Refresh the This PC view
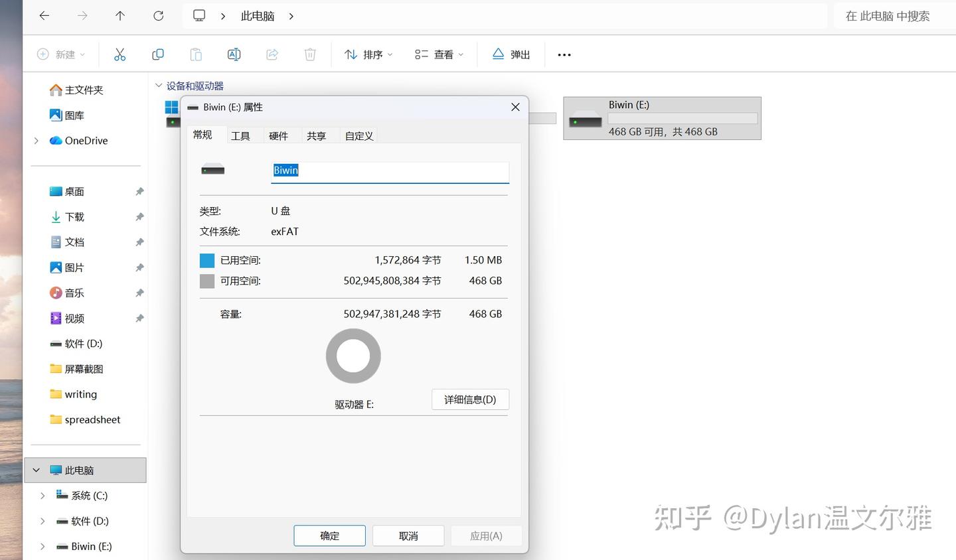This screenshot has width=956, height=560. tap(159, 16)
